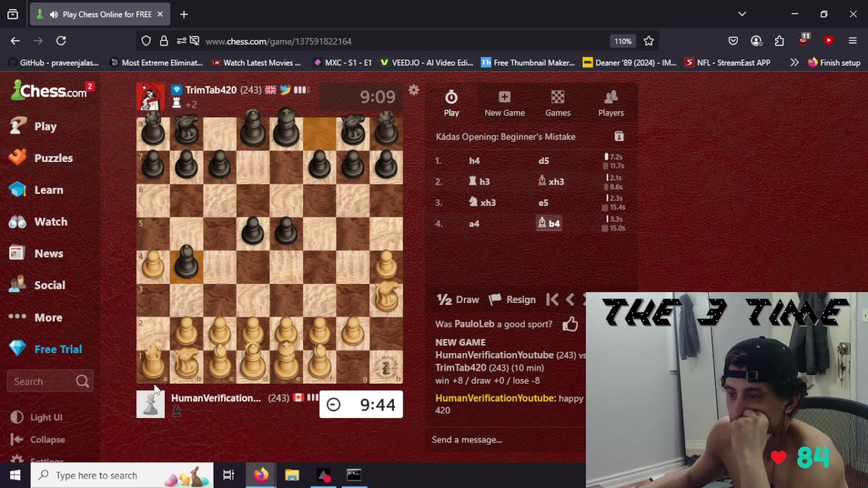This screenshot has width=868, height=488.
Task: Open Firefox application menu
Action: coord(852,41)
